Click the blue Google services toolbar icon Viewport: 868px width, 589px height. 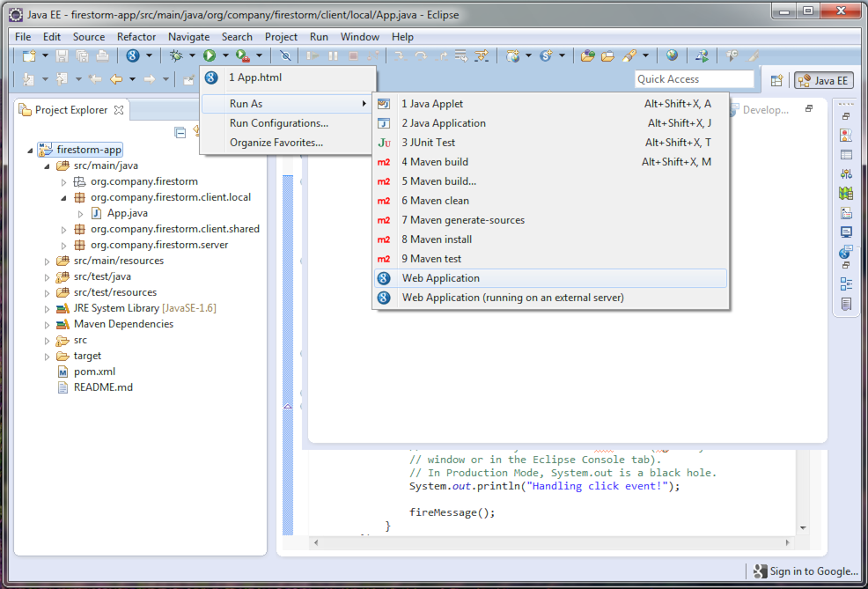pos(132,55)
